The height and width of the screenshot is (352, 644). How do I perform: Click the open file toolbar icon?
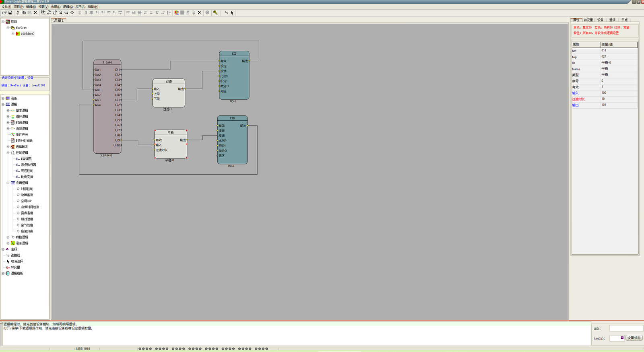coord(4,12)
